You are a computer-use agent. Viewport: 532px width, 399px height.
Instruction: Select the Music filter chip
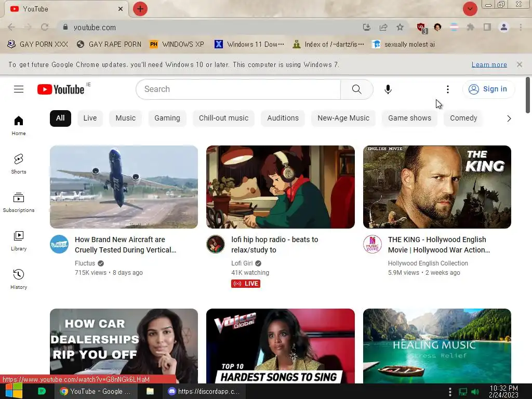coord(126,118)
